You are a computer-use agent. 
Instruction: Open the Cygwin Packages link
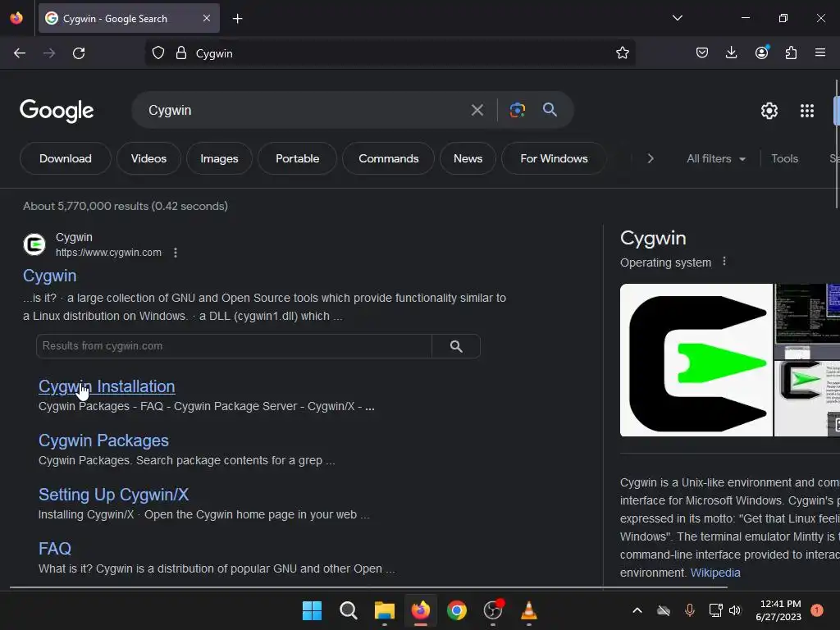pyautogui.click(x=103, y=441)
